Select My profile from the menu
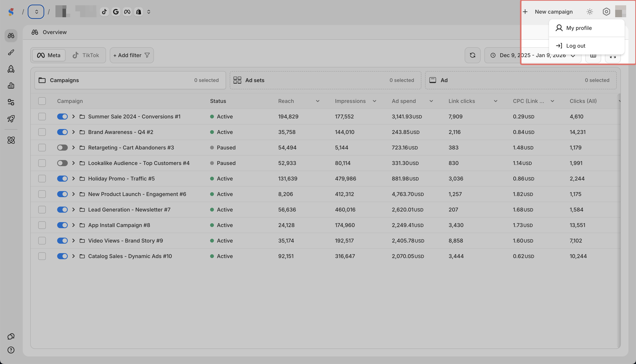Image resolution: width=636 pixels, height=364 pixels. tap(579, 28)
